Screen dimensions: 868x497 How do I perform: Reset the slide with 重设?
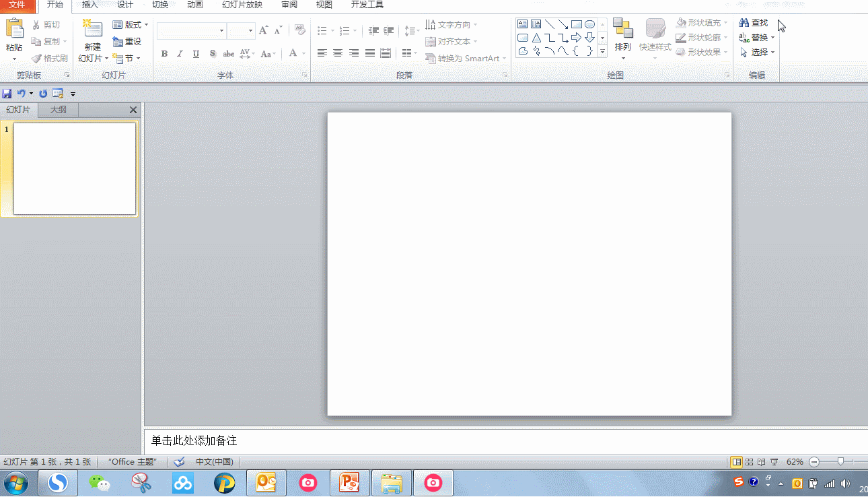click(127, 41)
